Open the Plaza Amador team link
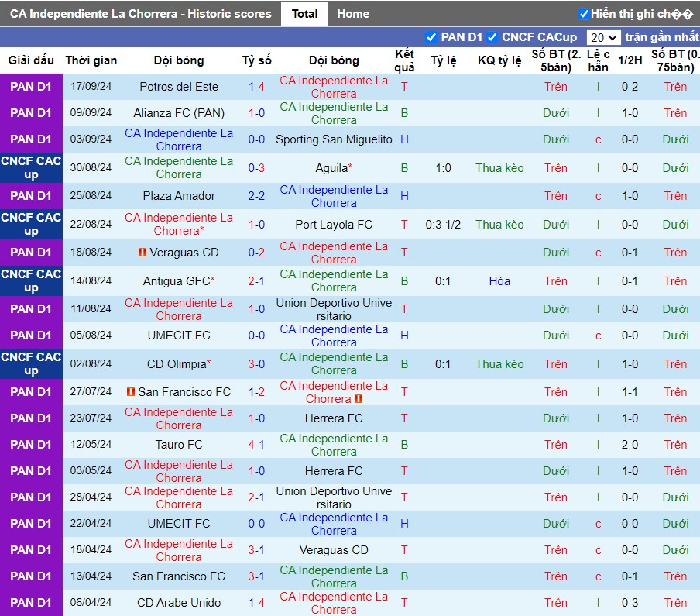This screenshot has height=616, width=700. click(179, 196)
